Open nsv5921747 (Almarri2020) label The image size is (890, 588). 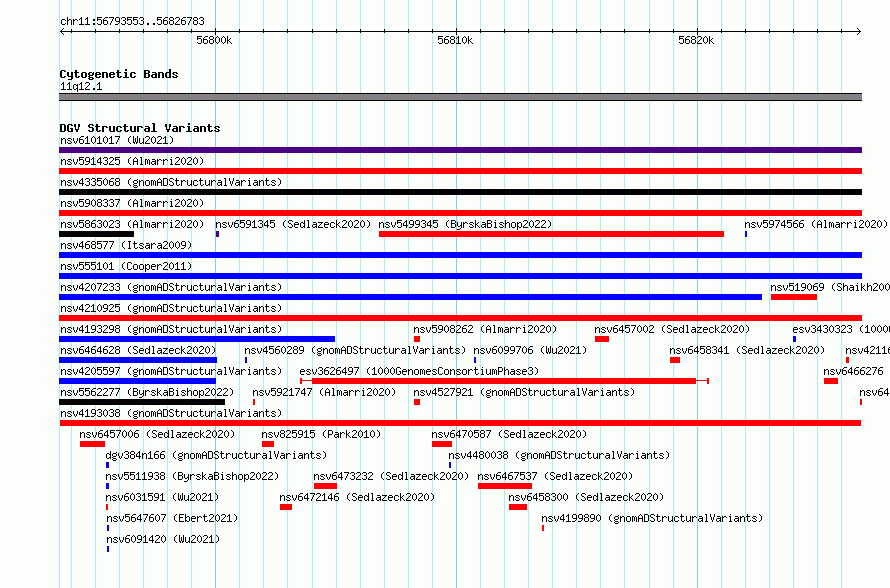tap(324, 392)
